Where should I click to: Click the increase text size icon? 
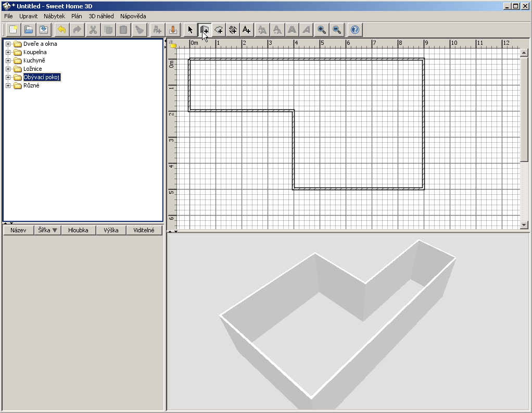pyautogui.click(x=262, y=30)
